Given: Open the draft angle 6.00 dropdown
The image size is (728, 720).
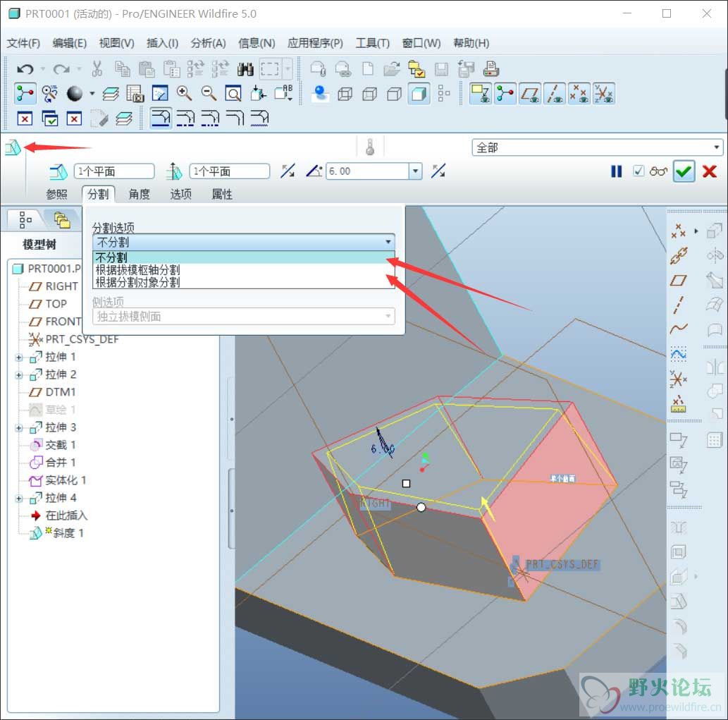Looking at the screenshot, I should click(x=416, y=171).
